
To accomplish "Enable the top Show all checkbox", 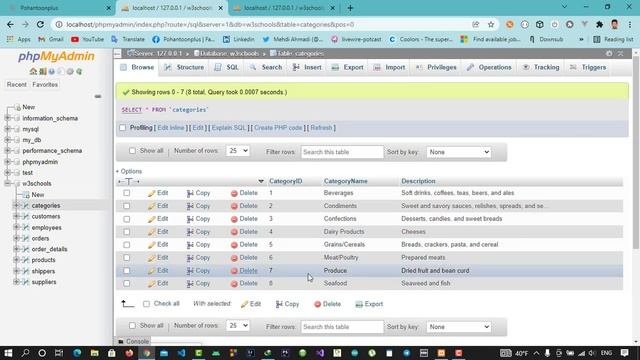I will point(132,151).
